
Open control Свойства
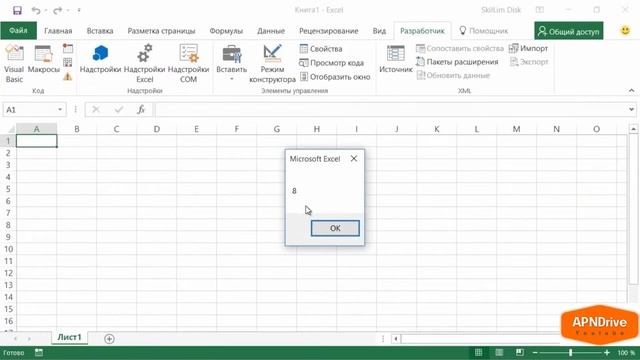pos(321,49)
